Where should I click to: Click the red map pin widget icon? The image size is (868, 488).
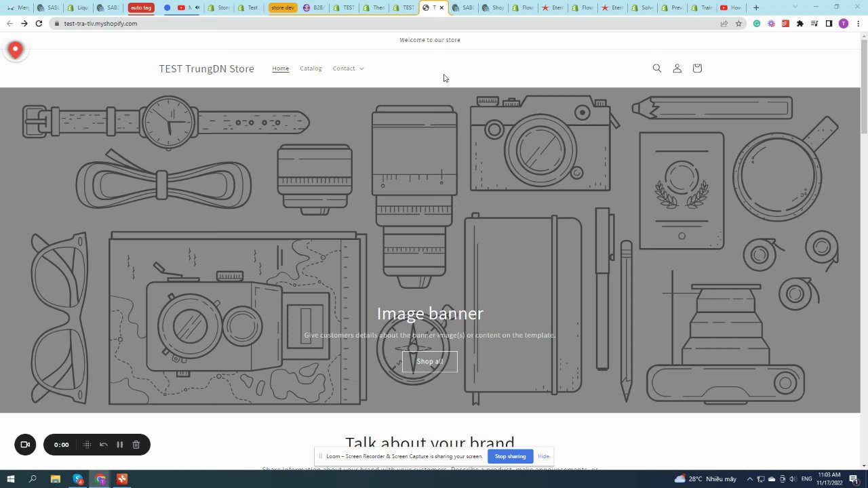tap(15, 50)
